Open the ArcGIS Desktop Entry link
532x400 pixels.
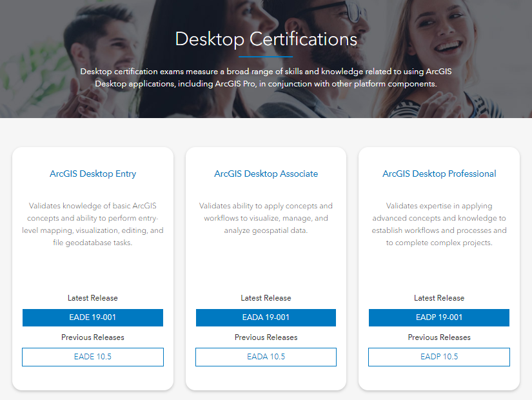pos(93,174)
